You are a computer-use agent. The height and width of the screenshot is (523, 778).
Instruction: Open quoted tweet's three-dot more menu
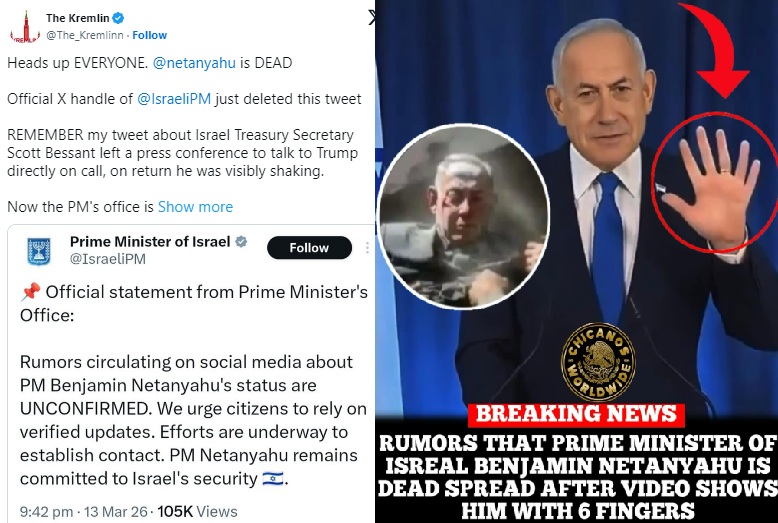(367, 248)
